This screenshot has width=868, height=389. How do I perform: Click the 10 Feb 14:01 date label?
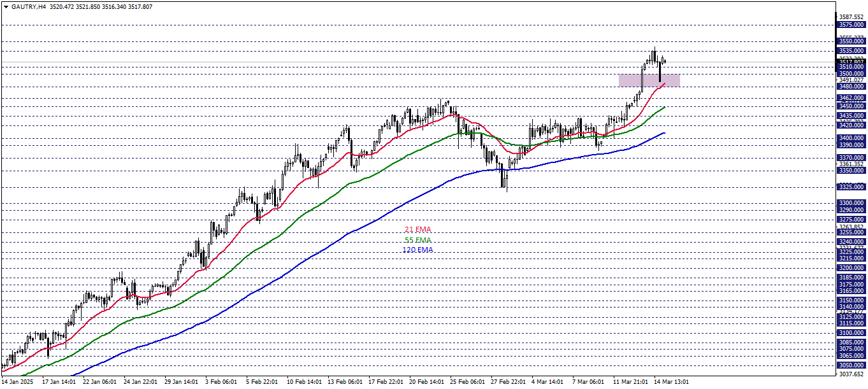point(304,382)
